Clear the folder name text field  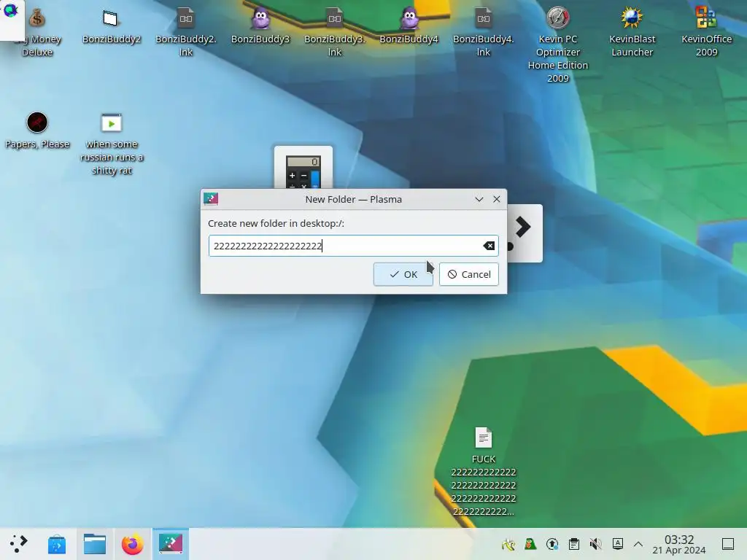click(x=488, y=246)
